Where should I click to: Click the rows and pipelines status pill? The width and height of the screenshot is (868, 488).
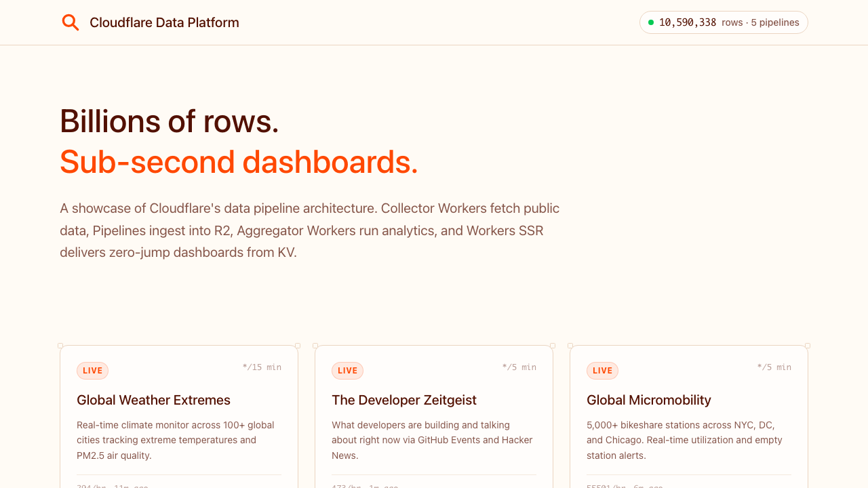pyautogui.click(x=724, y=22)
